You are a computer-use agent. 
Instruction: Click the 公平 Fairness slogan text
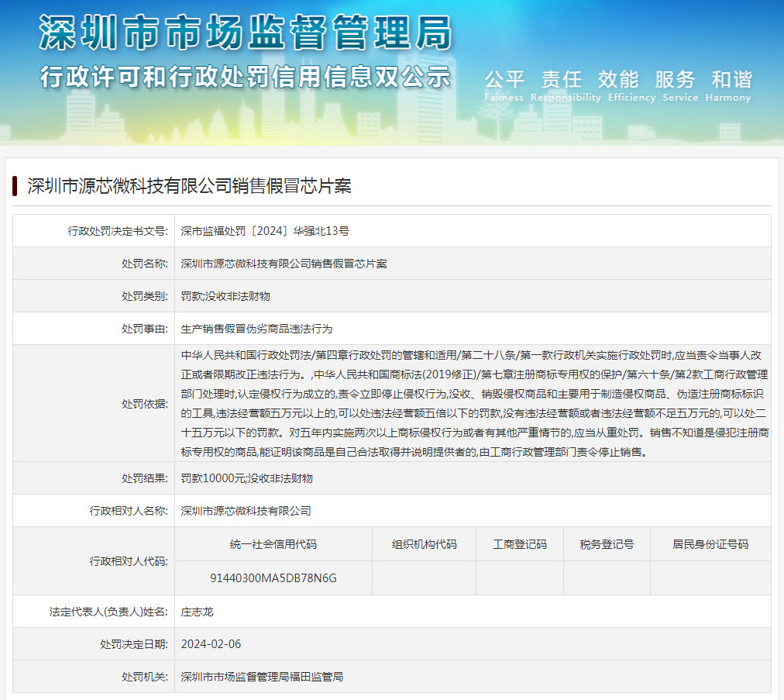tap(504, 84)
